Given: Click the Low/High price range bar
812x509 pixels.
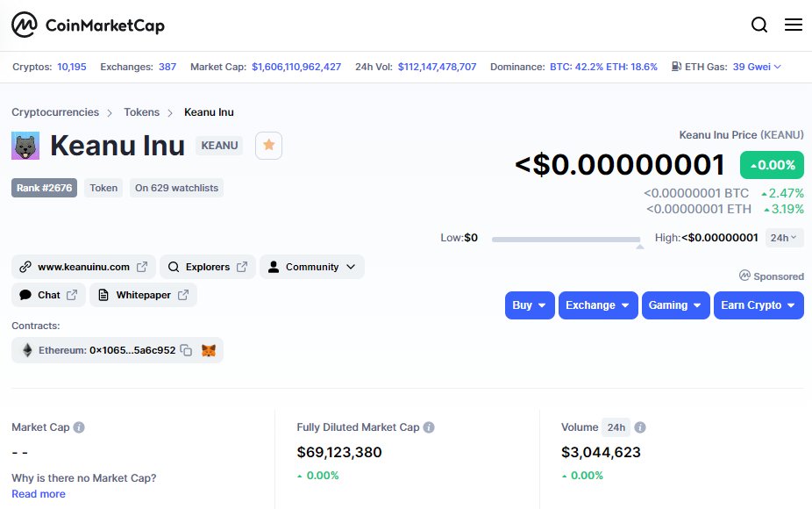Looking at the screenshot, I should coord(566,240).
